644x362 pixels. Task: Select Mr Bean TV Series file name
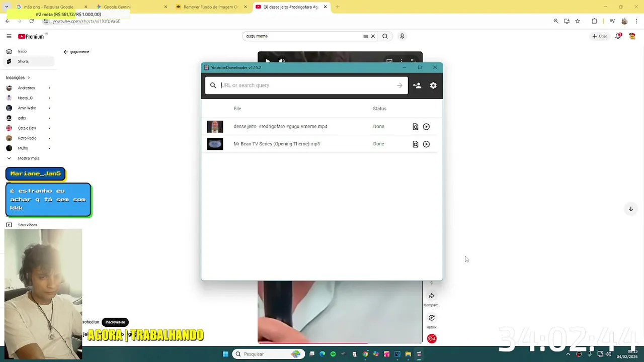click(277, 144)
